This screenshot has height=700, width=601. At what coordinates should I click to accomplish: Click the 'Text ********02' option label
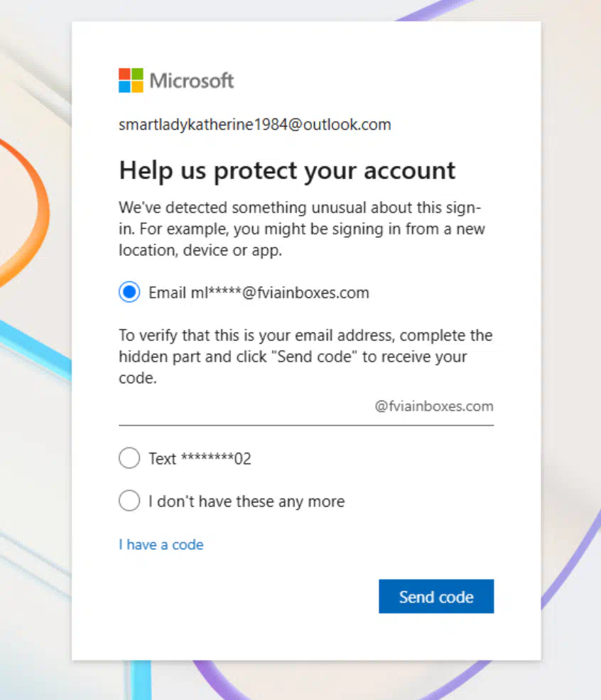click(200, 459)
